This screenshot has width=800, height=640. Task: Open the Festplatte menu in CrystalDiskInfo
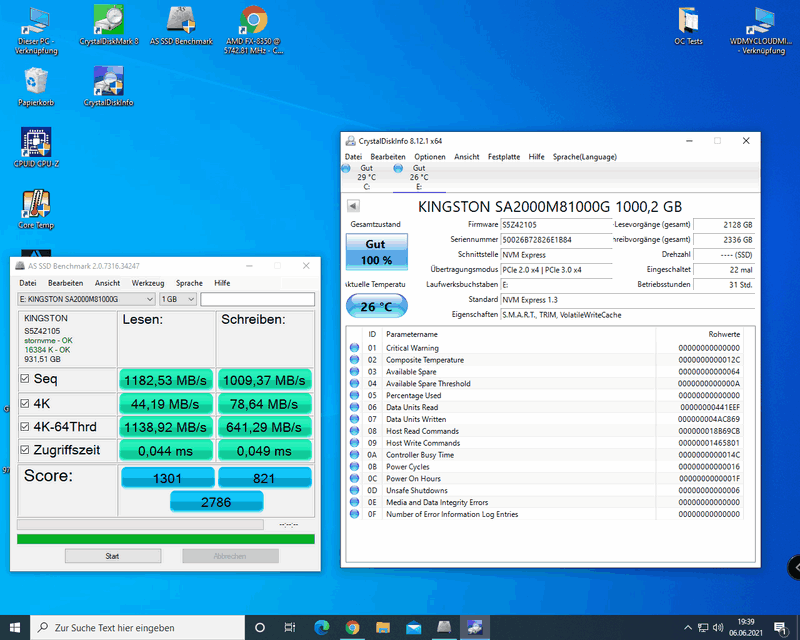[x=503, y=157]
